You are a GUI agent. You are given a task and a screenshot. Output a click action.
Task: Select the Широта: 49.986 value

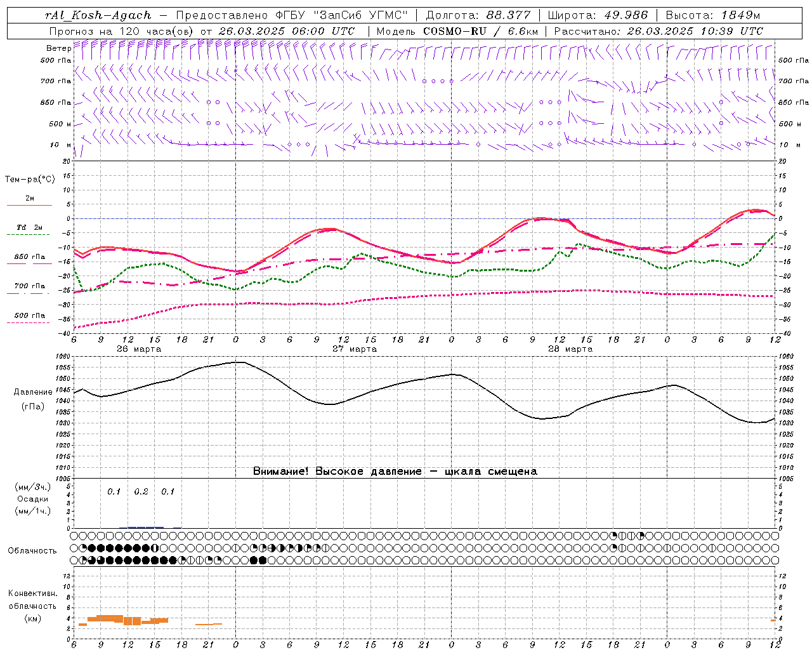[x=598, y=15]
